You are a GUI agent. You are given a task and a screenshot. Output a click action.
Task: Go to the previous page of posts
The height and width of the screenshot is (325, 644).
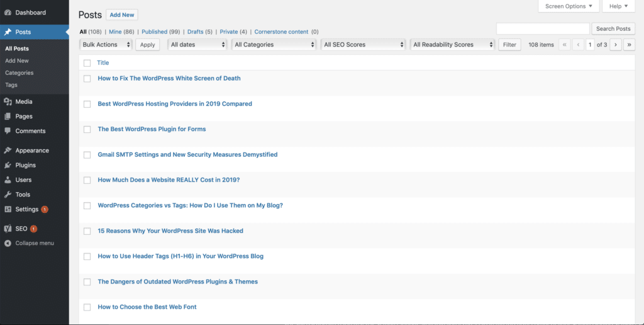[x=578, y=45]
